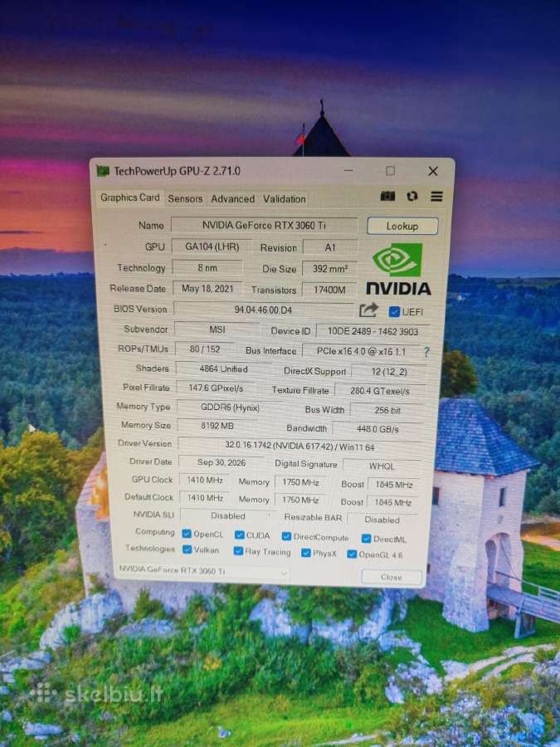Click the Bandwidth value 448.0 GB/s
Viewport: 560px width, 747px height.
tap(377, 429)
